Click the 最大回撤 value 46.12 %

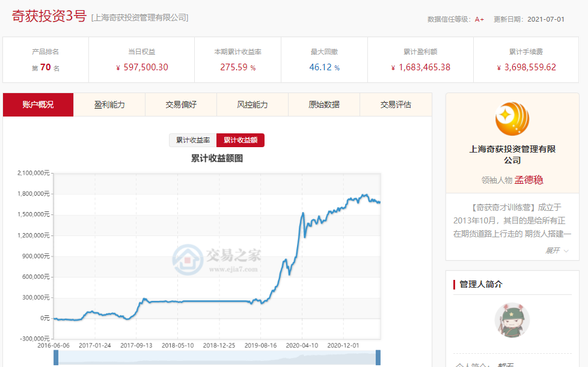[x=325, y=67]
